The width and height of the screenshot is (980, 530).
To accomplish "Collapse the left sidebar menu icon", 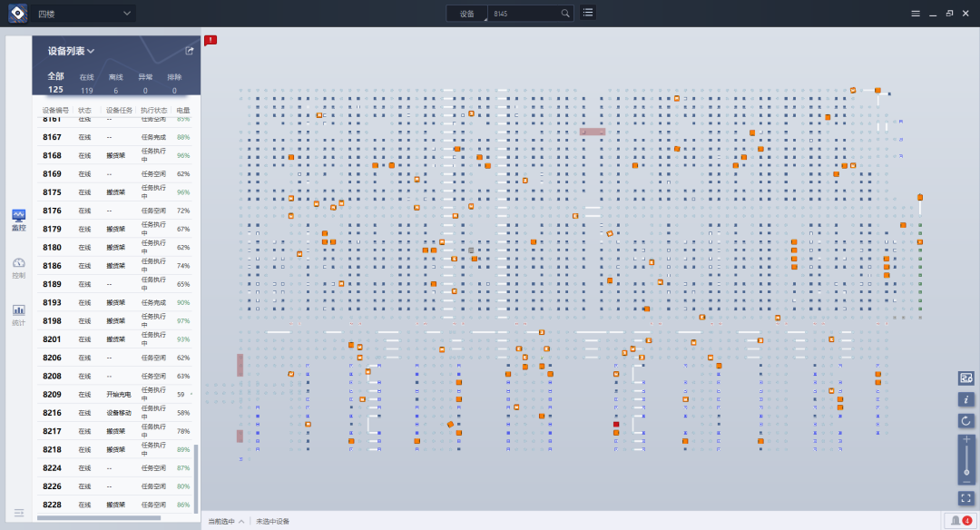I will click(18, 513).
